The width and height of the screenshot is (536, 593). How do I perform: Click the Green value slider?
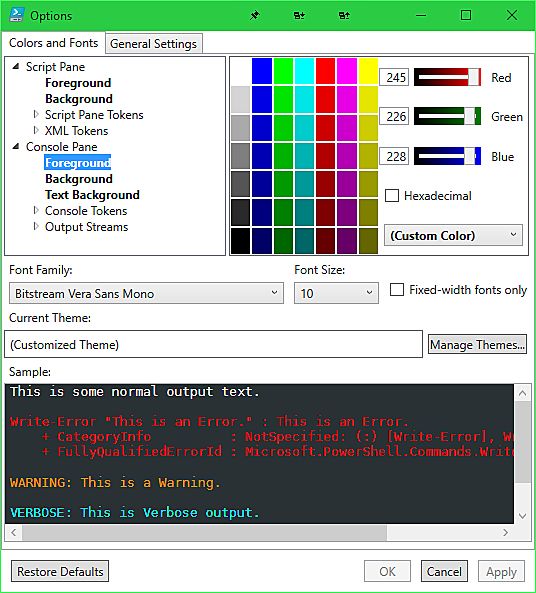tap(447, 116)
